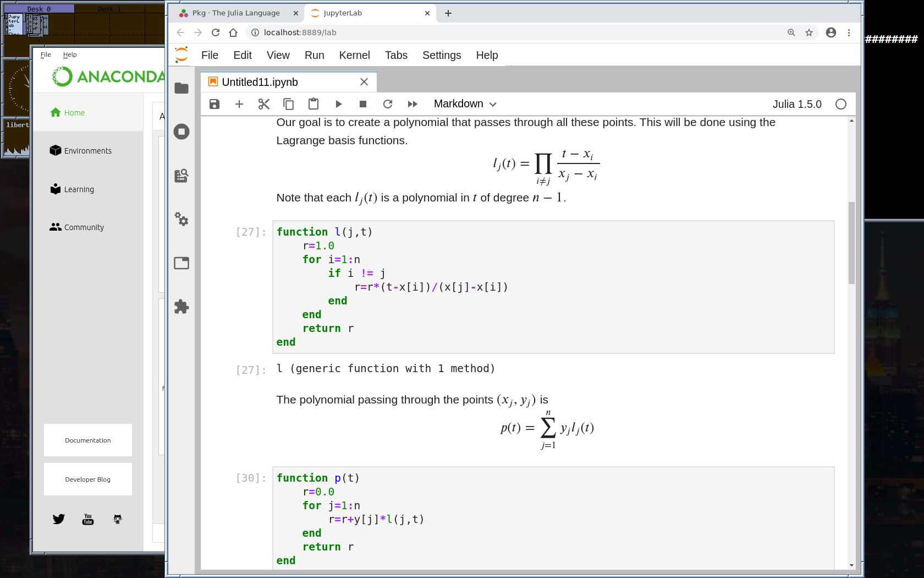Paste cells using the clipboard icon
The image size is (924, 578).
[x=313, y=104]
